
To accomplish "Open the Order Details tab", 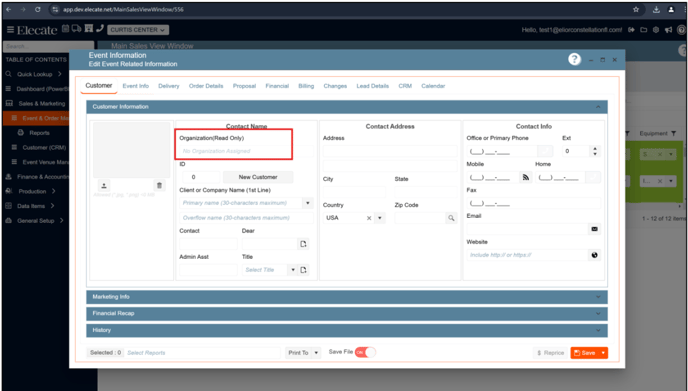I will coord(206,86).
